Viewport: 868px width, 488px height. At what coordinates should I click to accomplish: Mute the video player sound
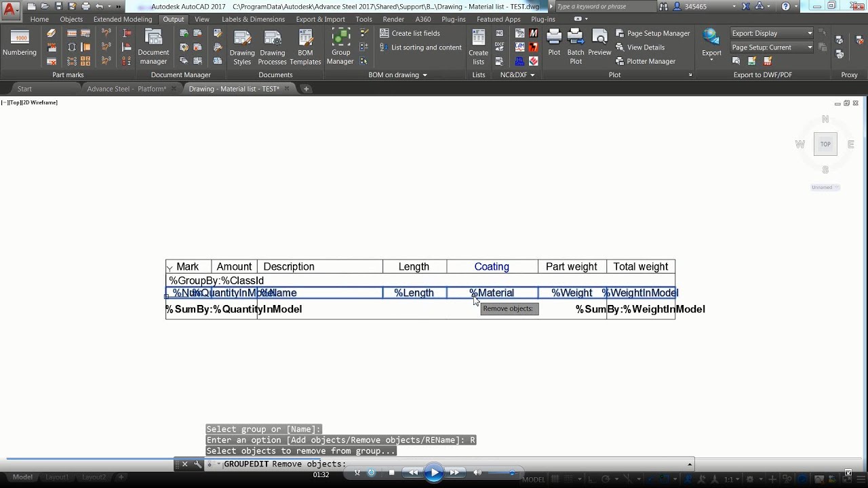click(x=477, y=472)
